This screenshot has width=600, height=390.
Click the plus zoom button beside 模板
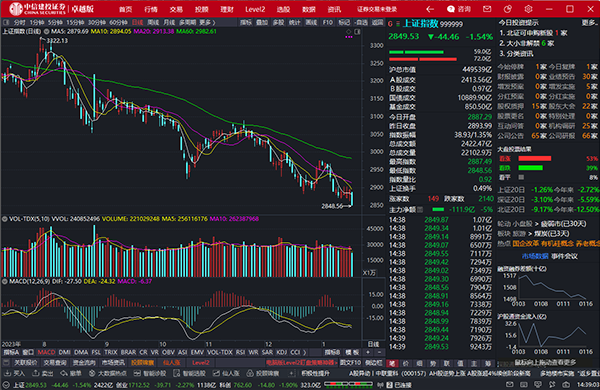click(368, 352)
